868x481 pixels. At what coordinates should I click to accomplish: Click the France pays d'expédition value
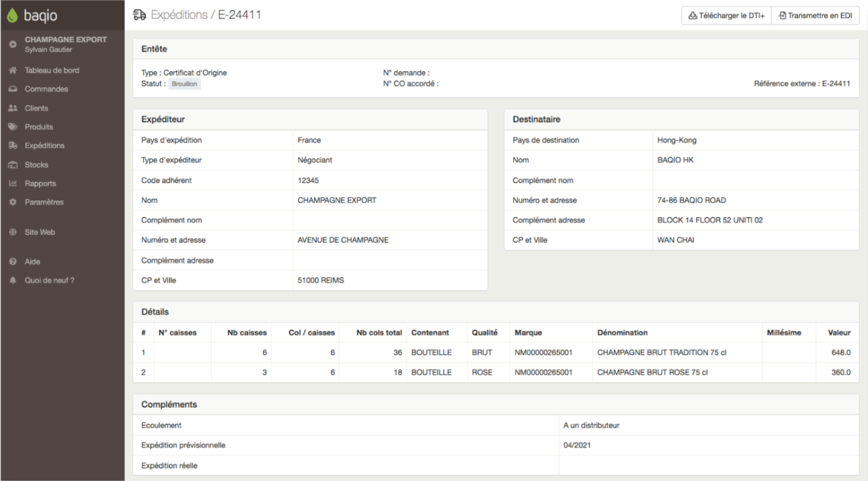(x=309, y=140)
